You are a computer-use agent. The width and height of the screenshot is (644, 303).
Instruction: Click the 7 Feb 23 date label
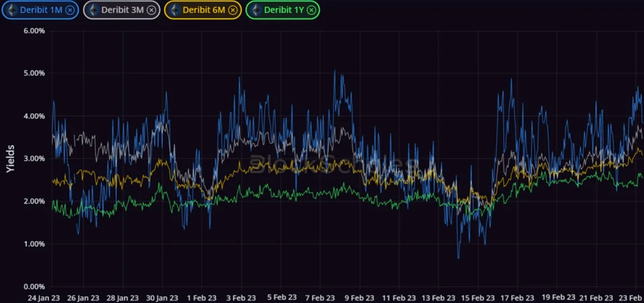320,298
